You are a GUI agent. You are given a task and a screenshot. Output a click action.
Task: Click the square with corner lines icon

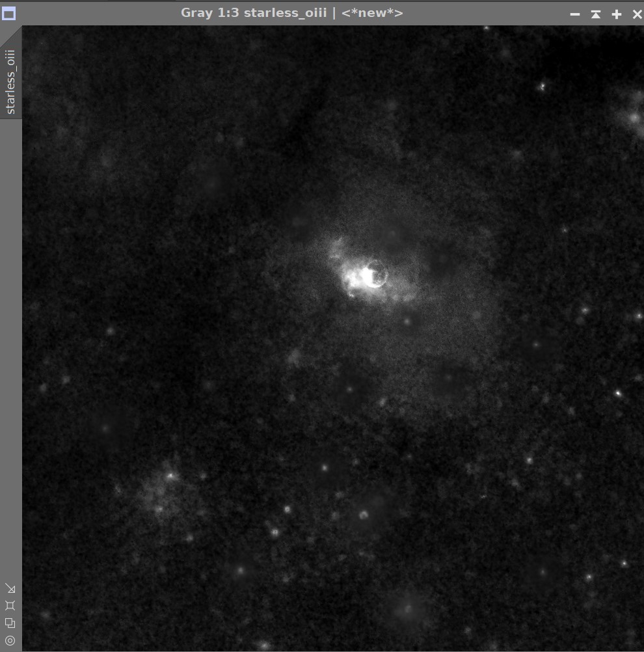tap(10, 605)
